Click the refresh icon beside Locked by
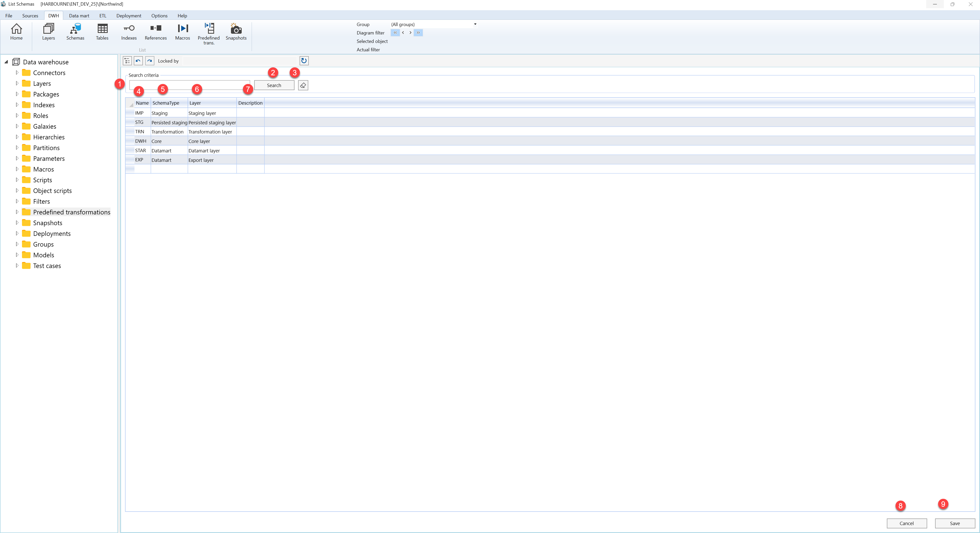This screenshot has height=533, width=980. 304,61
